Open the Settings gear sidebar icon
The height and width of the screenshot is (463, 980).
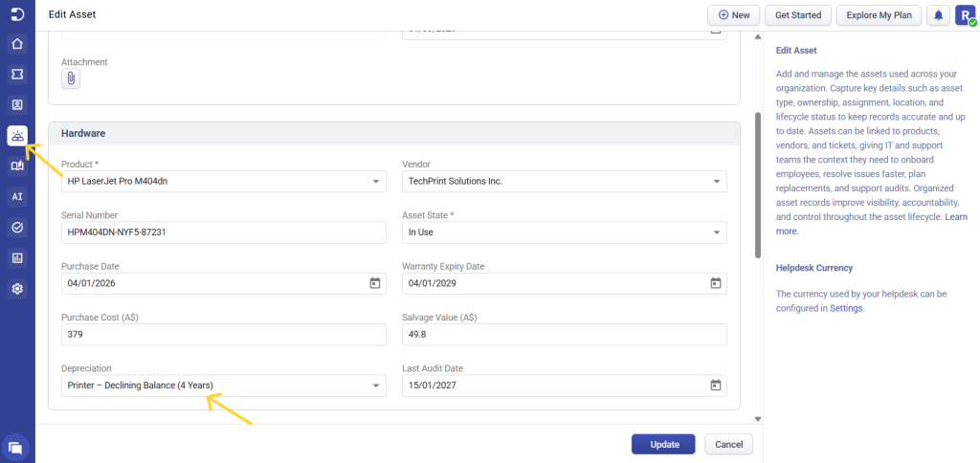point(17,289)
